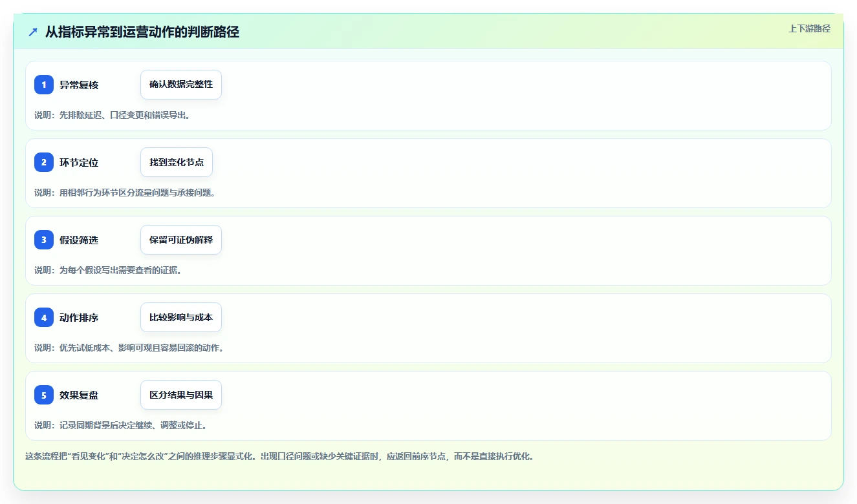The width and height of the screenshot is (857, 504).
Task: Click the footer paragraph starting 这条流程把
Action: 280,456
